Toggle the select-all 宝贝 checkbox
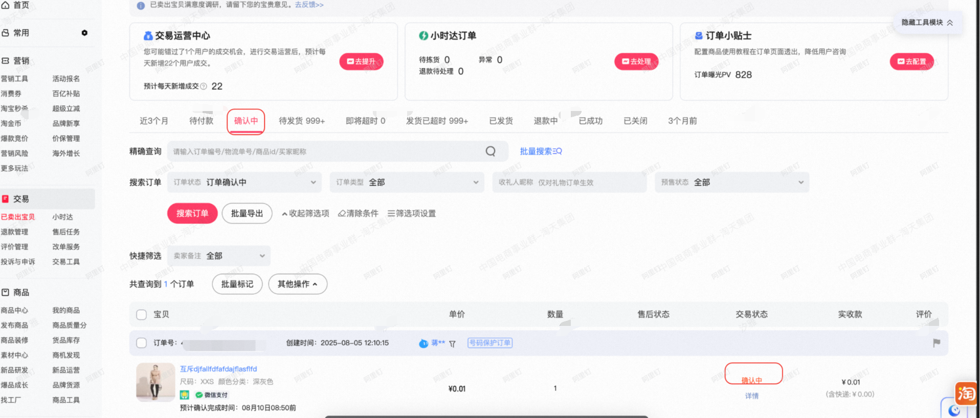 [142, 315]
